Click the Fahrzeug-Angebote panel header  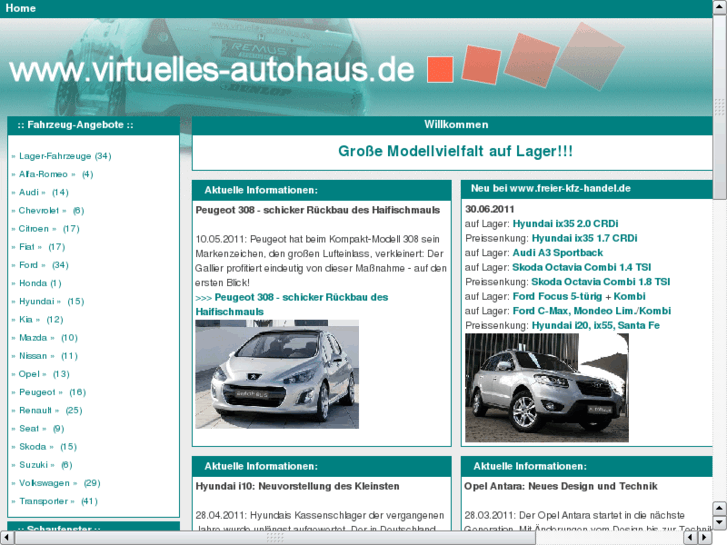point(94,125)
